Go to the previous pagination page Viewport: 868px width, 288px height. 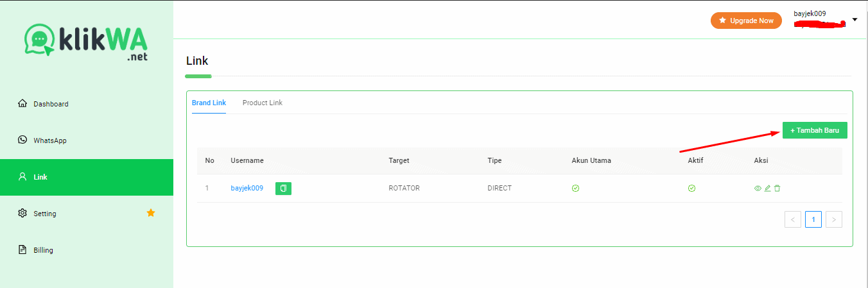793,219
